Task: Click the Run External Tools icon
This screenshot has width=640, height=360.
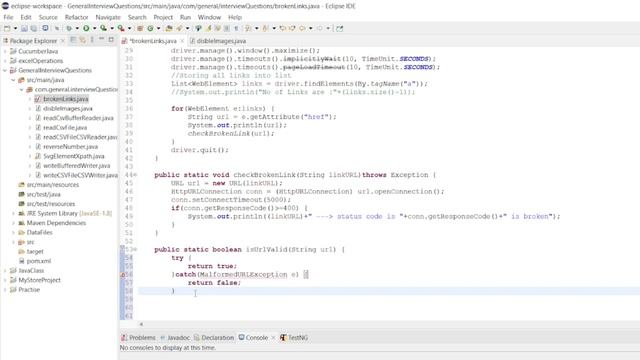Action: coord(121,28)
